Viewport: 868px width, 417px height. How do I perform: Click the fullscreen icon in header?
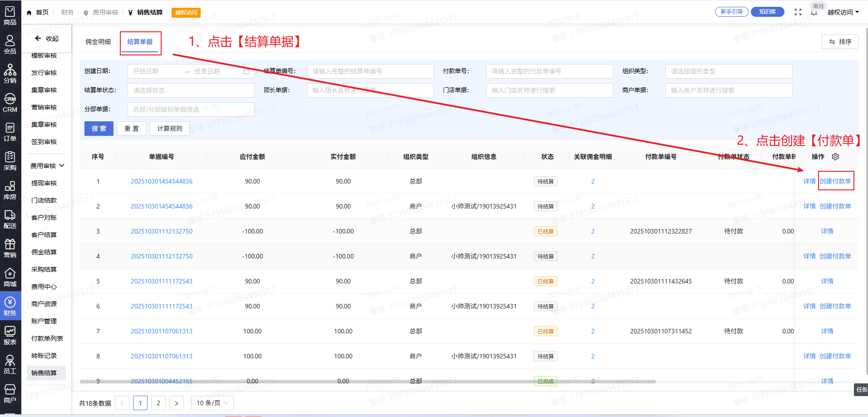tap(798, 12)
